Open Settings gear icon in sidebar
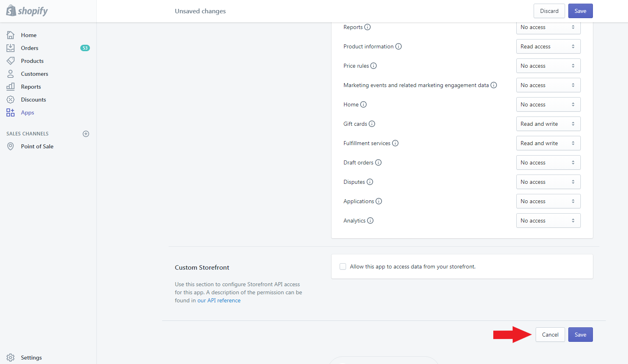This screenshot has width=628, height=364. [x=10, y=358]
